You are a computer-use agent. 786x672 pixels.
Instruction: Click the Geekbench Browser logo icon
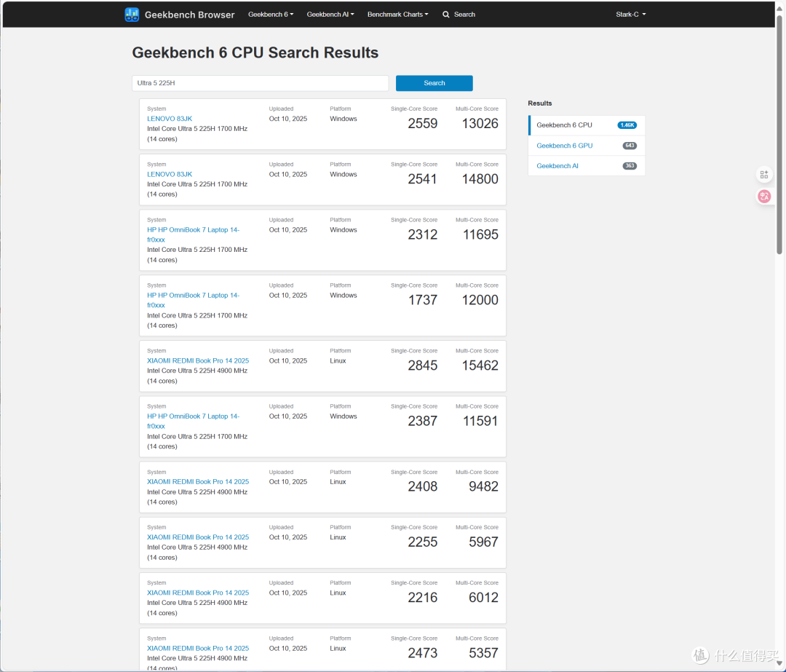(x=132, y=15)
